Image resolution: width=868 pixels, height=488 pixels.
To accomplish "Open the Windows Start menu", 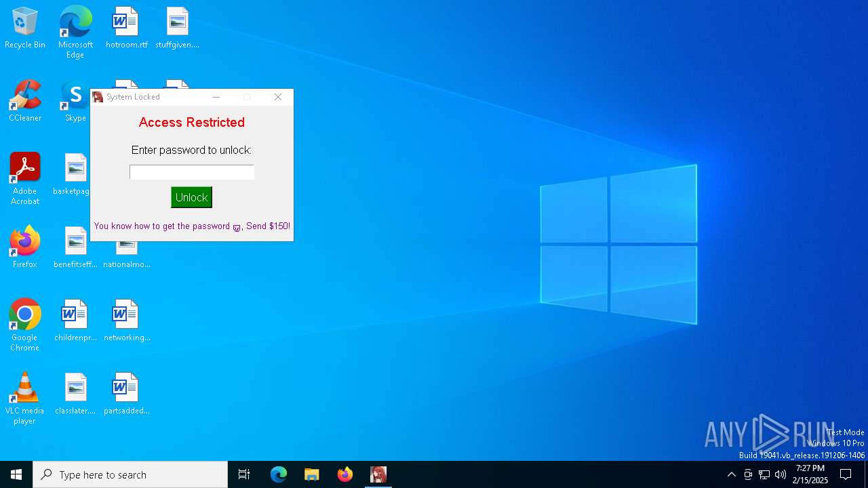I will pos(16,474).
